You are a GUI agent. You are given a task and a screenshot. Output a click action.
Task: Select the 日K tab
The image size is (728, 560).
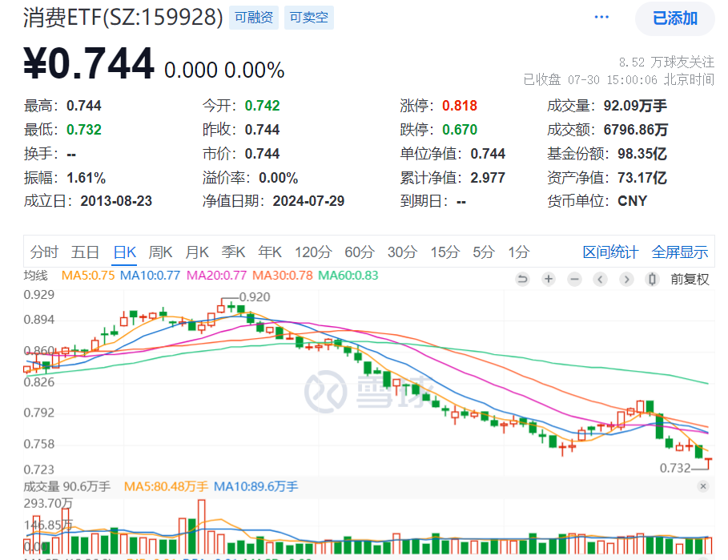[124, 252]
